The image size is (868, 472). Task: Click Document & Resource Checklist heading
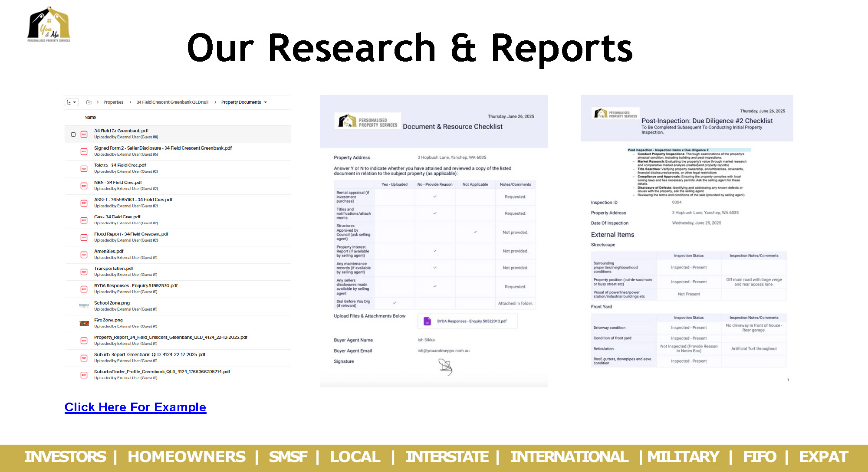(x=453, y=127)
